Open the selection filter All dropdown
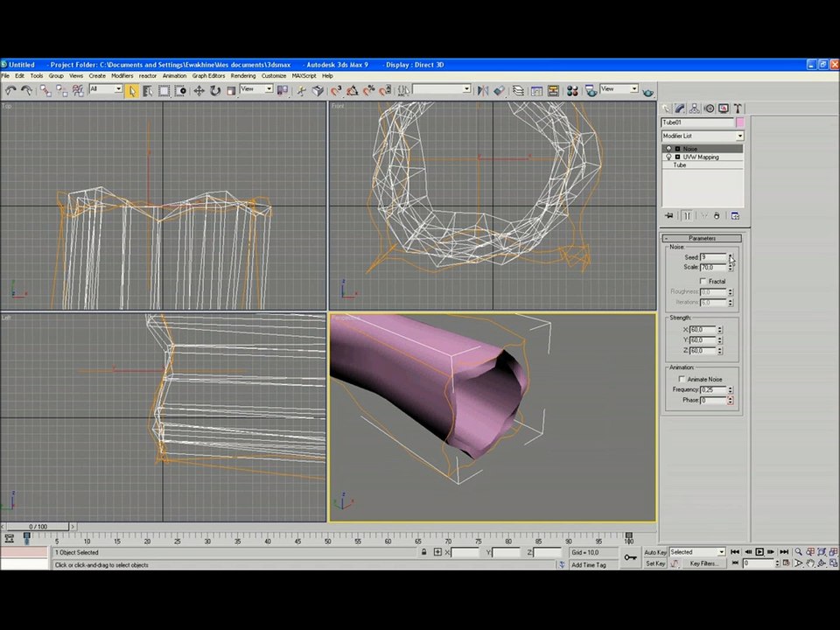840x630 pixels. click(x=106, y=89)
